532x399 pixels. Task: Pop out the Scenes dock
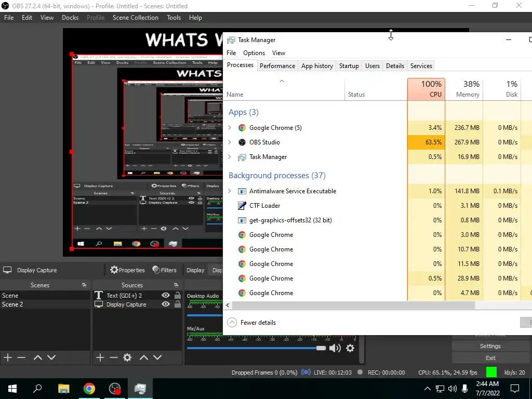[84, 285]
